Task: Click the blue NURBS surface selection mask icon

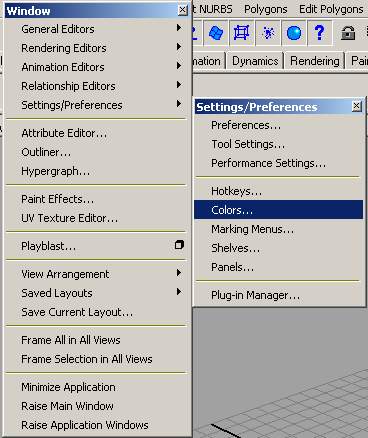Action: tap(216, 33)
